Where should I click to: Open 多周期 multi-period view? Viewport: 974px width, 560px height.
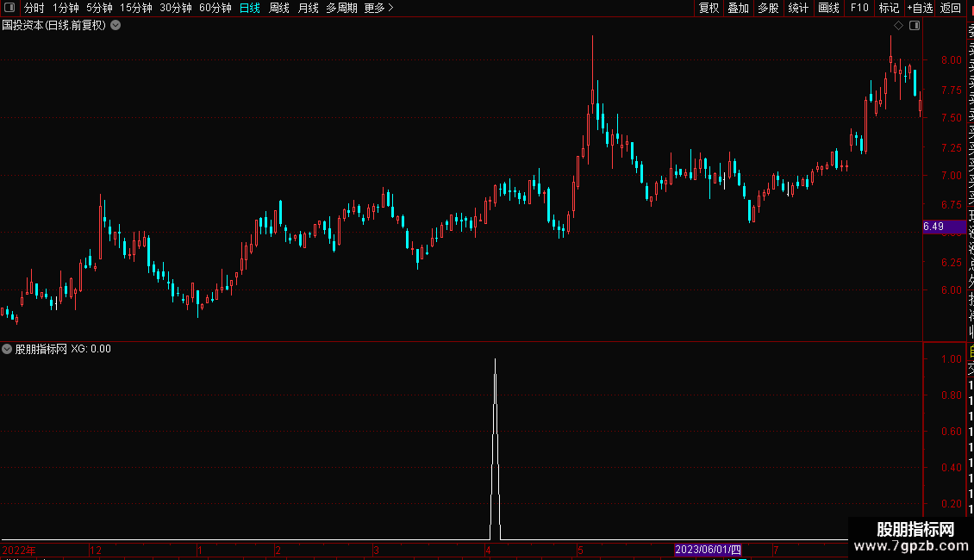point(341,8)
